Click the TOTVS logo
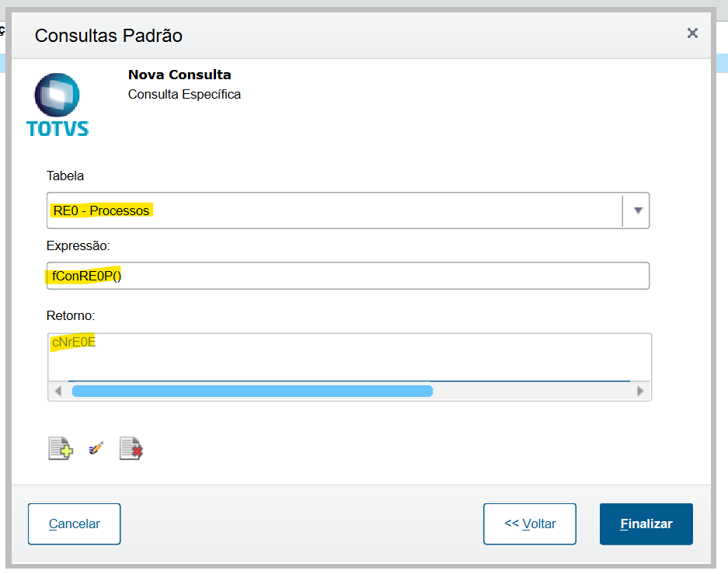The height and width of the screenshot is (574, 728). (x=57, y=105)
